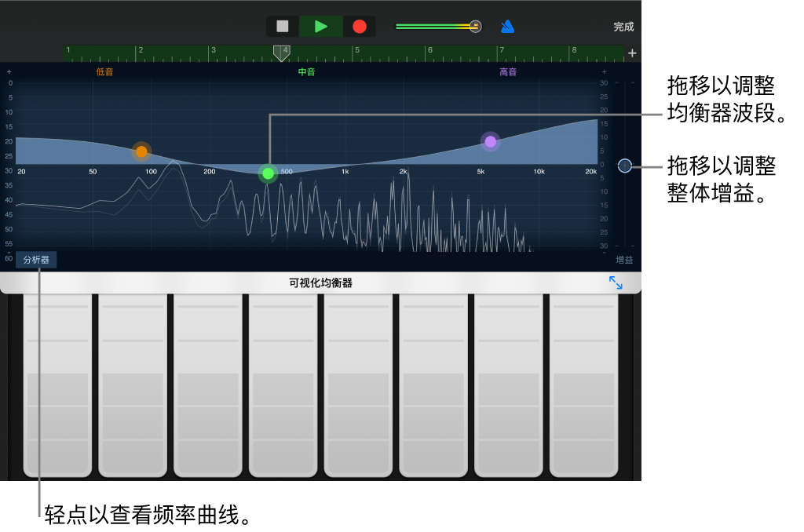Select the 高音 band label
This screenshot has height=532, width=804.
pyautogui.click(x=508, y=71)
